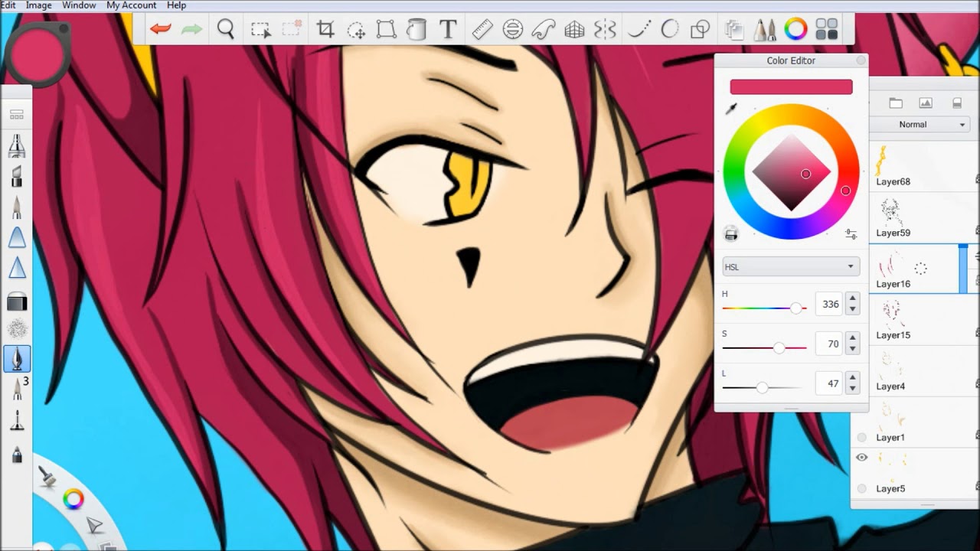Close the Color Editor panel
The height and width of the screenshot is (551, 980).
(861, 60)
